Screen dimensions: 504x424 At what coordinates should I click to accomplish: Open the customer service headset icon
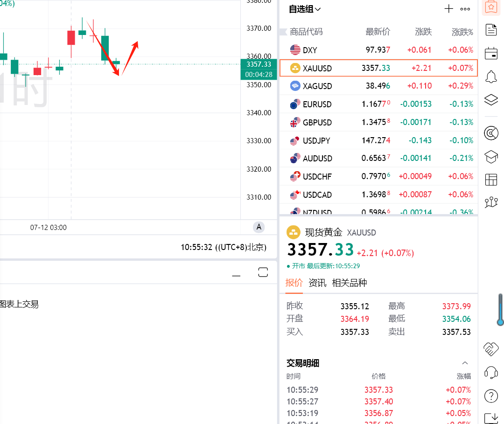click(x=491, y=372)
